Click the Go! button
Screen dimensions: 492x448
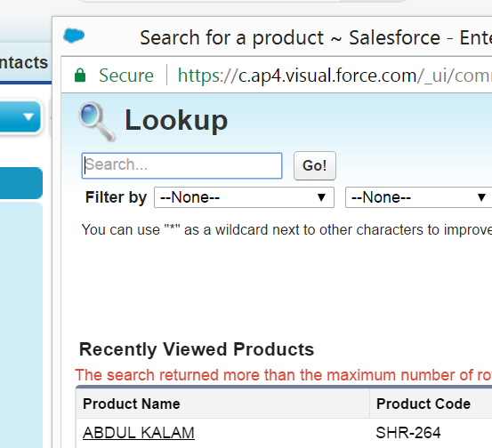tap(315, 165)
